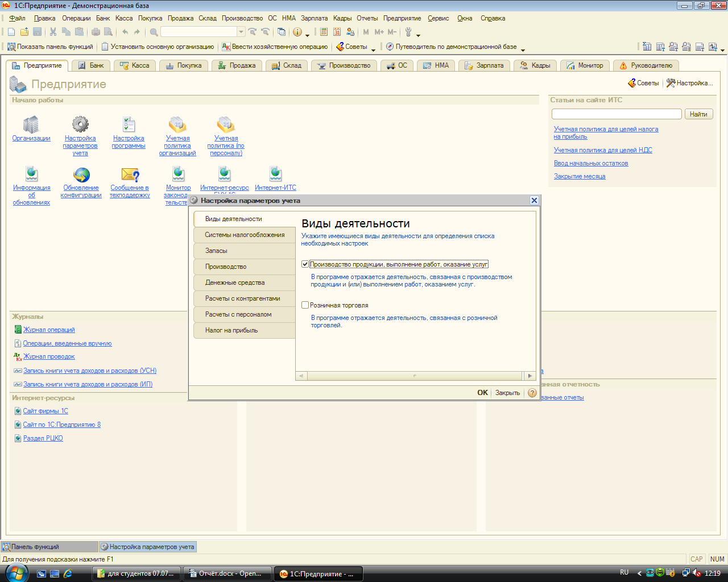Open the Calendar toolbar icon
Viewport: 728px width, 582px height.
click(x=337, y=32)
